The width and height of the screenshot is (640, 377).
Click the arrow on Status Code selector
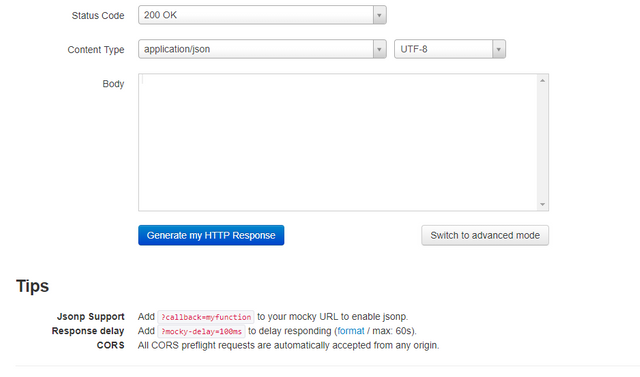click(x=379, y=15)
